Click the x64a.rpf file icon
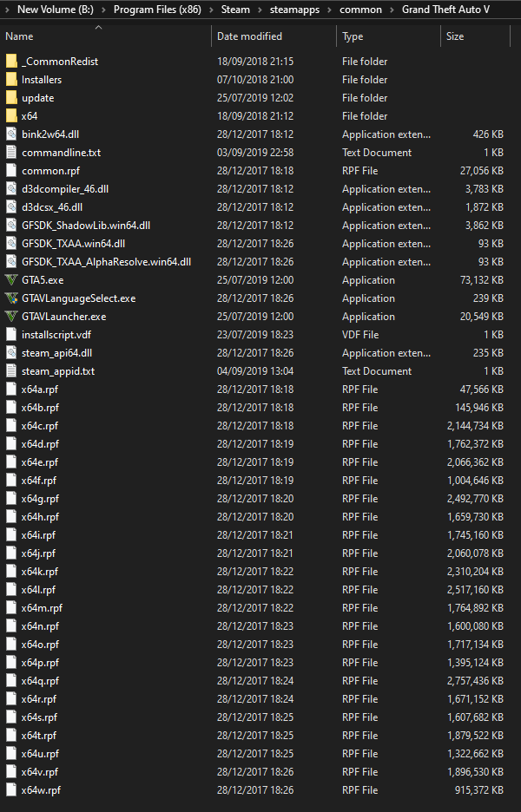This screenshot has height=812, width=521. pyautogui.click(x=11, y=389)
